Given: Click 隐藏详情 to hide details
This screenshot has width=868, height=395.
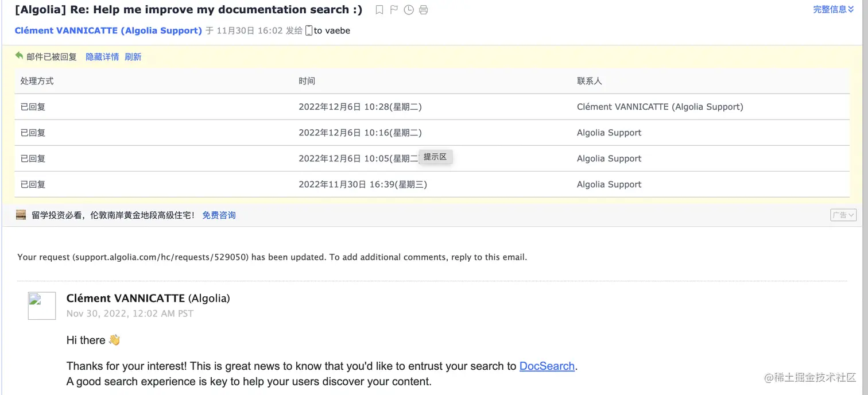Looking at the screenshot, I should coord(102,57).
